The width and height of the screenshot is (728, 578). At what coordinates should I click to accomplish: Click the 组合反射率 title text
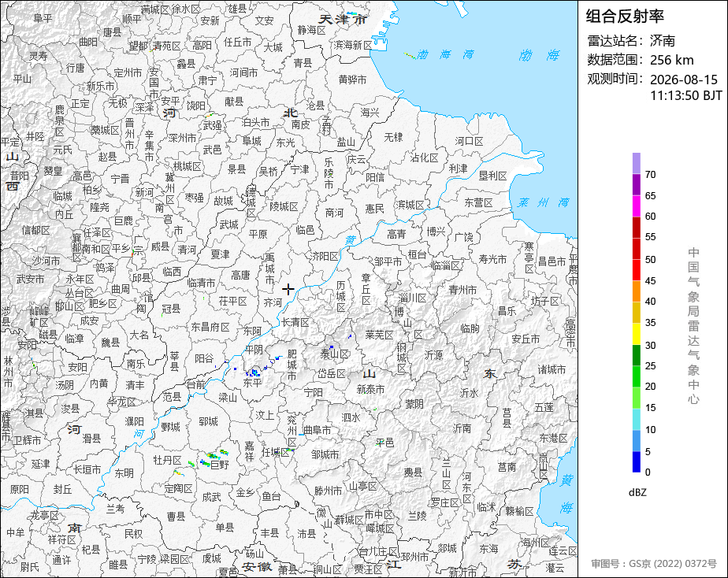click(625, 17)
